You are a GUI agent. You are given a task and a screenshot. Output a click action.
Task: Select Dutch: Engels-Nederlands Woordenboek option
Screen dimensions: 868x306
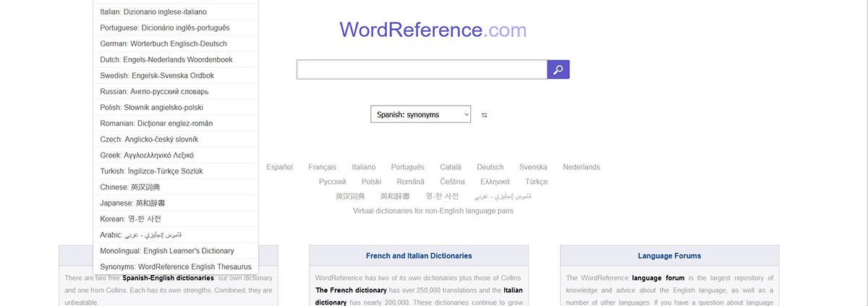(176, 59)
